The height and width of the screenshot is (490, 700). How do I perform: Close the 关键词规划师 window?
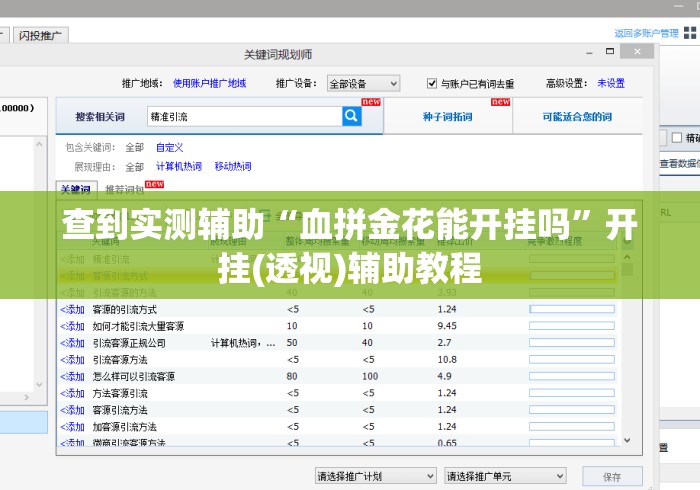pos(637,52)
